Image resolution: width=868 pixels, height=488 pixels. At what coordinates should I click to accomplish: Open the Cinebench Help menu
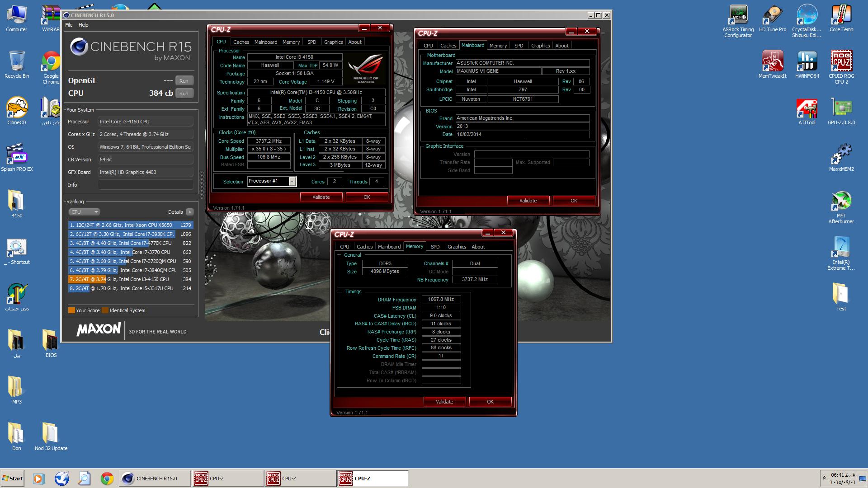(x=84, y=25)
